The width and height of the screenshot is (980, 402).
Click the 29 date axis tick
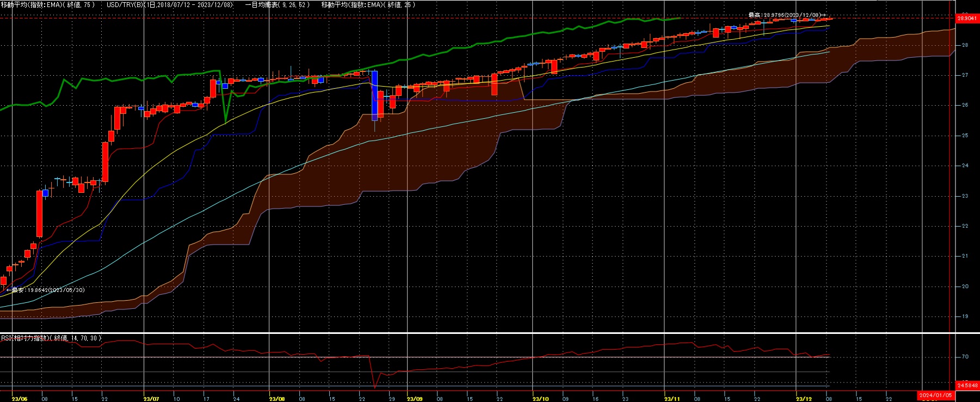(392, 399)
